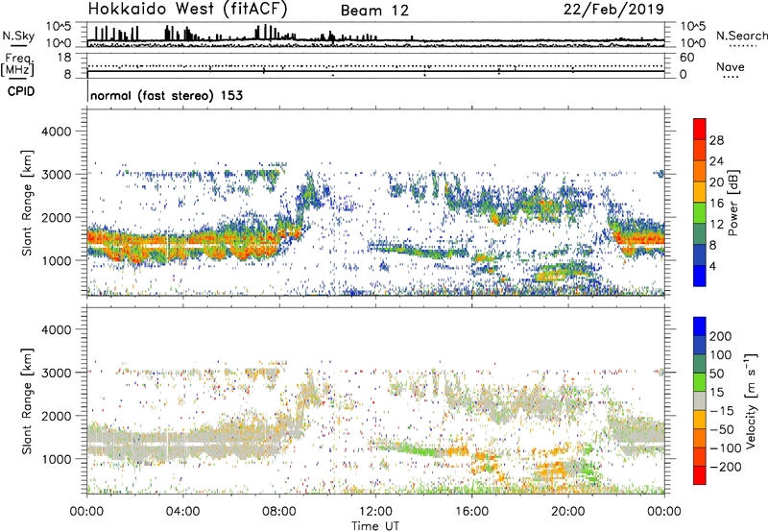
Task: Click the "-50" velocity colorbar label
Action: (722, 429)
